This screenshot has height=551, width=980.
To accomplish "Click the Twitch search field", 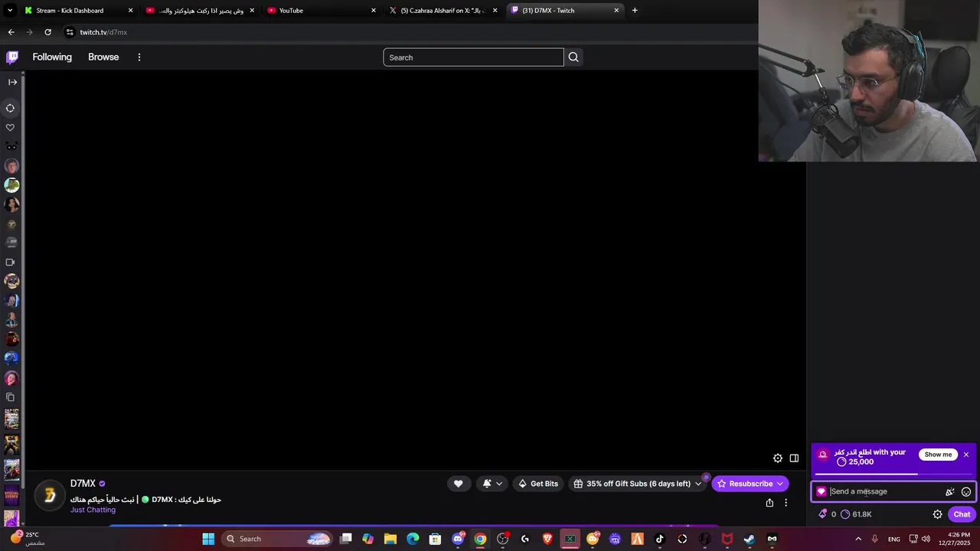I will 473,57.
